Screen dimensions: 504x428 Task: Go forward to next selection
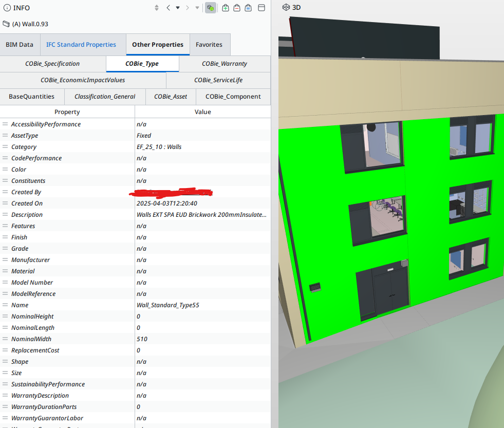(188, 8)
